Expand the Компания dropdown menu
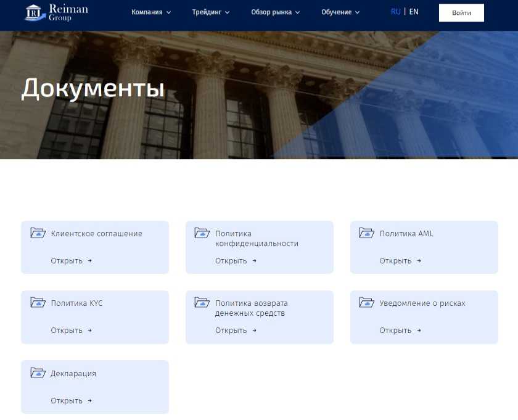The width and height of the screenshot is (518, 420). click(151, 12)
